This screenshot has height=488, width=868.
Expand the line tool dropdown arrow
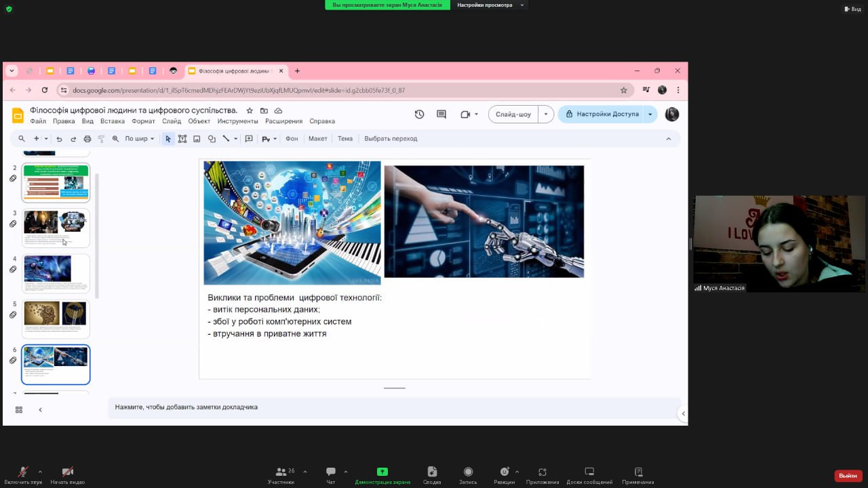point(236,139)
